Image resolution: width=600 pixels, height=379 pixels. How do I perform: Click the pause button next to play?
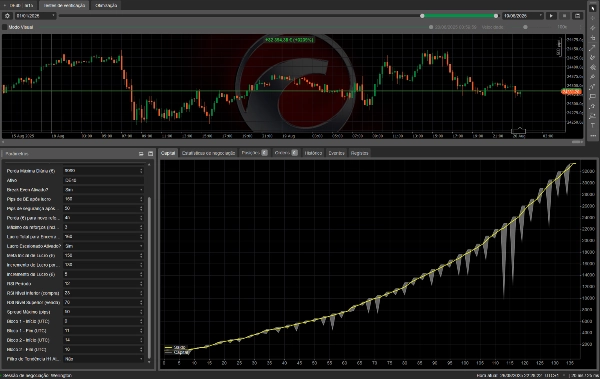564,16
